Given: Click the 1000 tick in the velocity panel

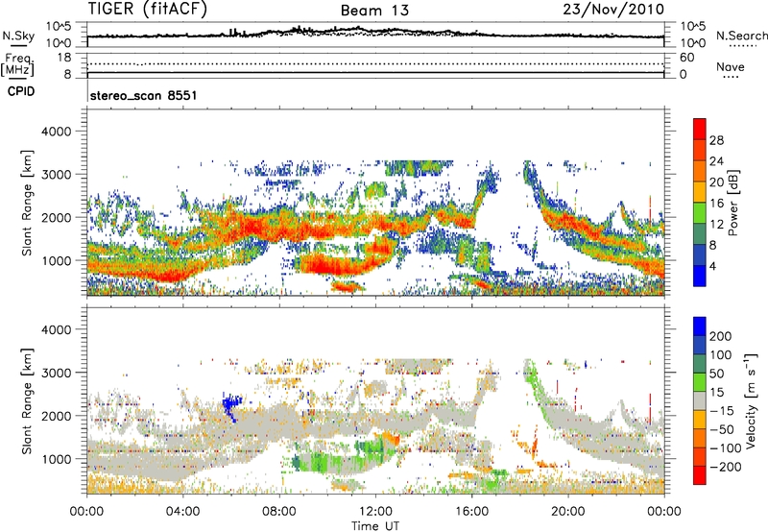Looking at the screenshot, I should click(x=56, y=458).
